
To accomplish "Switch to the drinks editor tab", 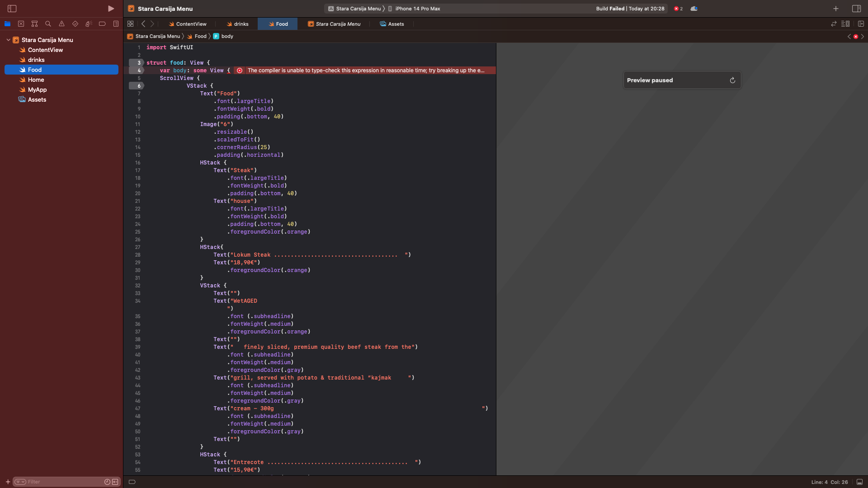I will click(237, 24).
